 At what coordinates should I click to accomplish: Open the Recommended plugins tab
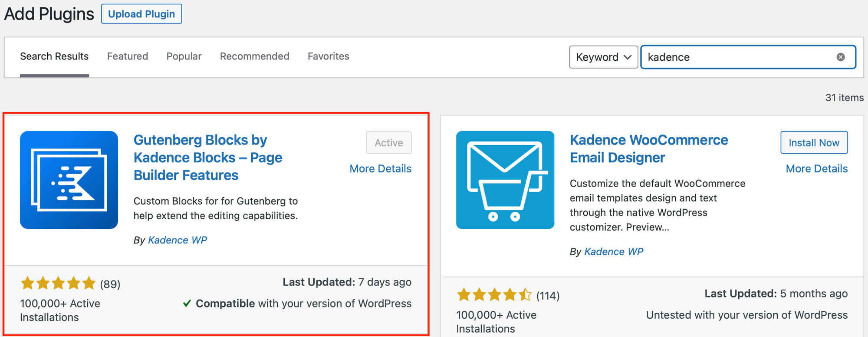click(x=255, y=56)
